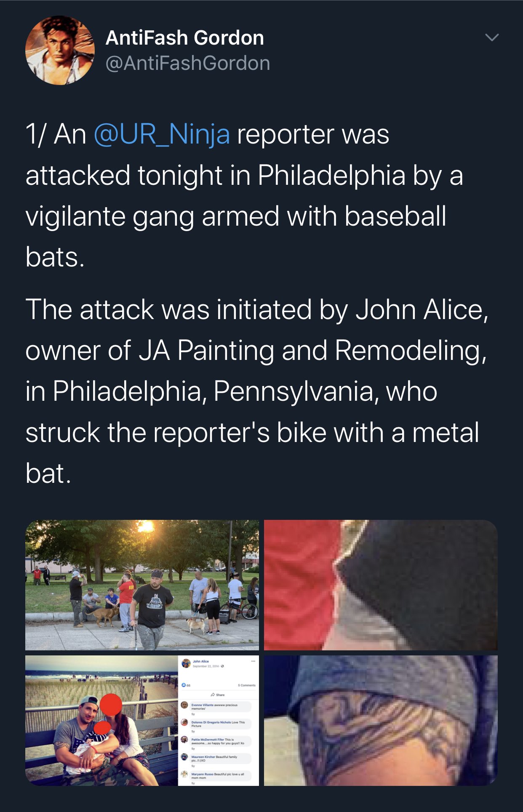Click the Share arrow icon in Facebook screenshot

point(213,695)
